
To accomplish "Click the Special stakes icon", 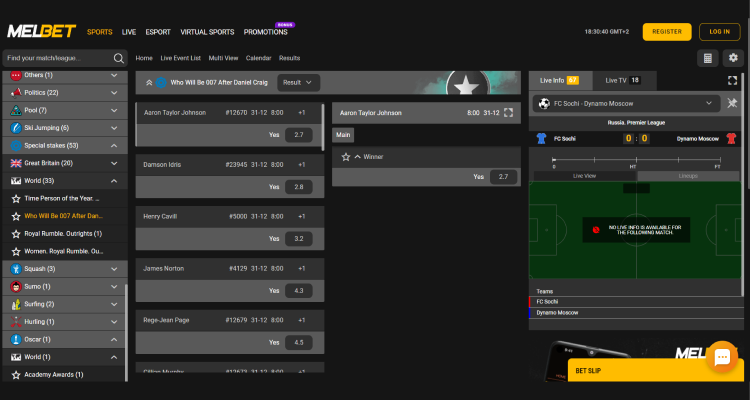I will (x=16, y=145).
